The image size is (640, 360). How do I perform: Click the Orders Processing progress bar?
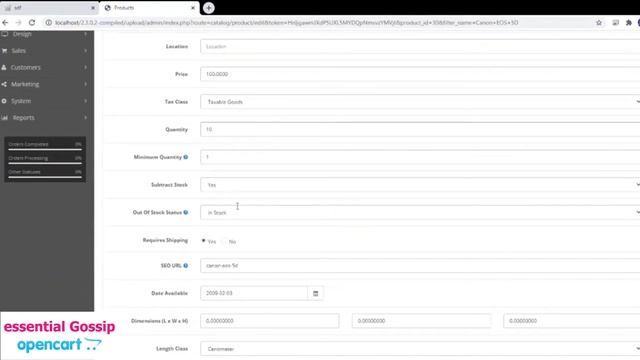point(45,163)
